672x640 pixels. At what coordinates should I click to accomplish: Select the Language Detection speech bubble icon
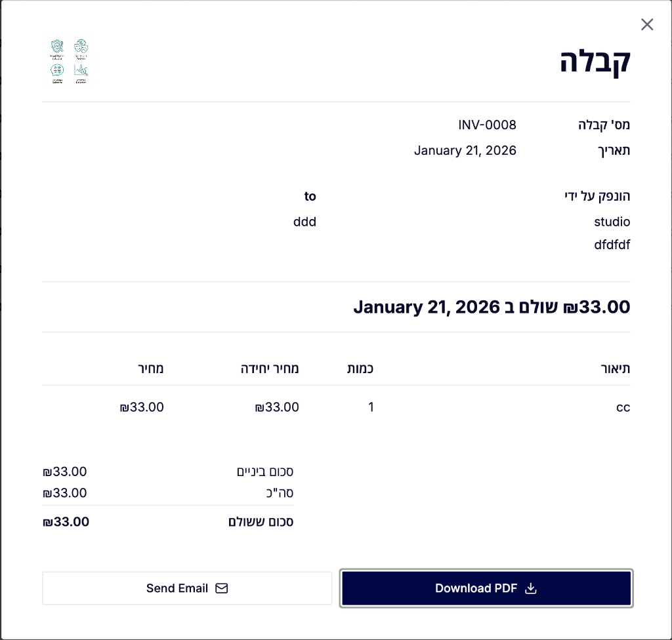pos(57,70)
